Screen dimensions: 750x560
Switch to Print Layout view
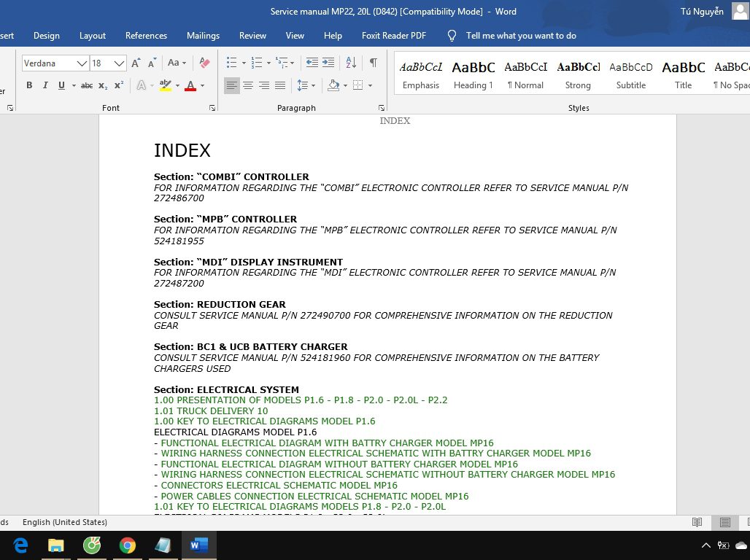pos(725,522)
